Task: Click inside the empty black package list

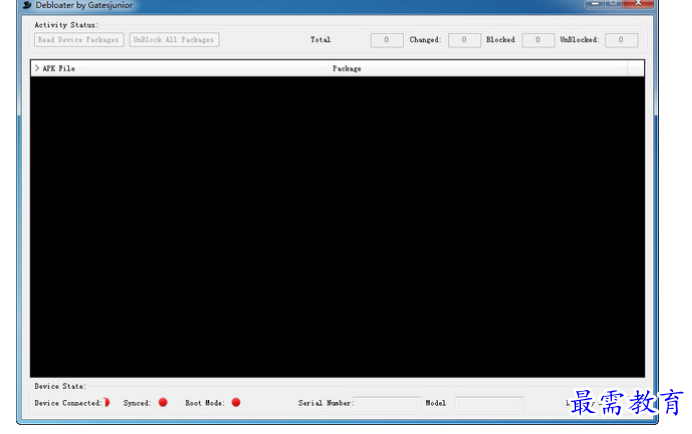Action: [x=337, y=226]
